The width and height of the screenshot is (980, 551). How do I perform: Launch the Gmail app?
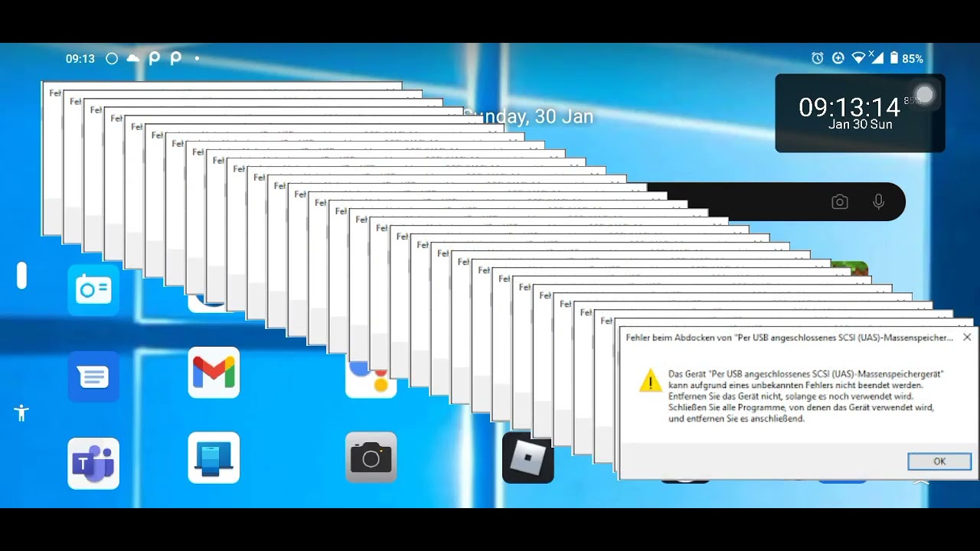(214, 372)
